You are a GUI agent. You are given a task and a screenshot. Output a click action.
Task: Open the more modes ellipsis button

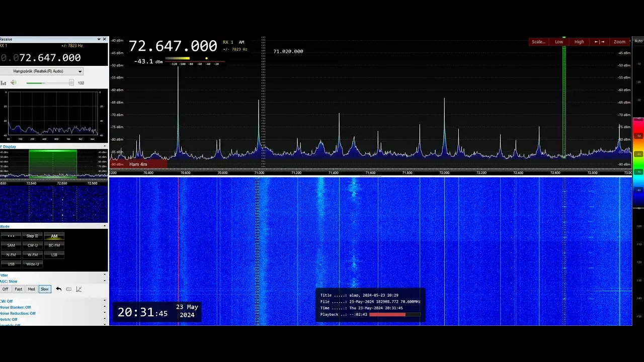11,236
